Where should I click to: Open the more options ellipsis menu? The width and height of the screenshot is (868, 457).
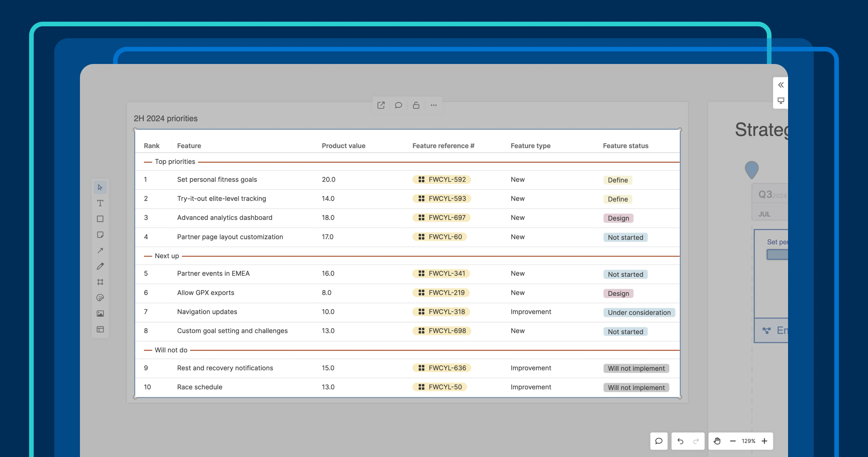[434, 105]
